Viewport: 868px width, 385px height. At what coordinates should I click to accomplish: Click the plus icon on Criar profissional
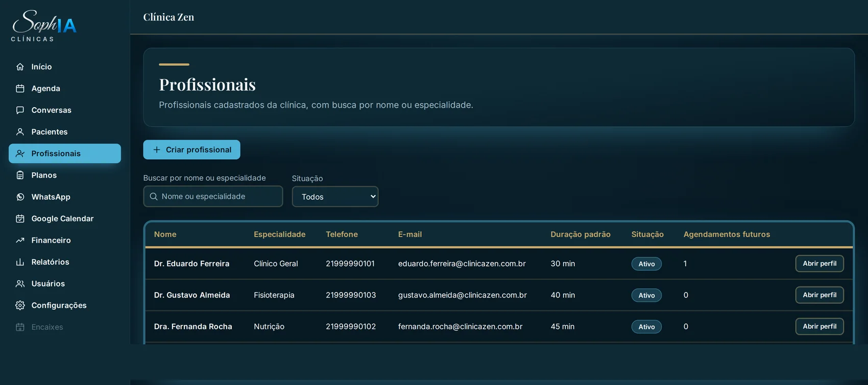[157, 150]
